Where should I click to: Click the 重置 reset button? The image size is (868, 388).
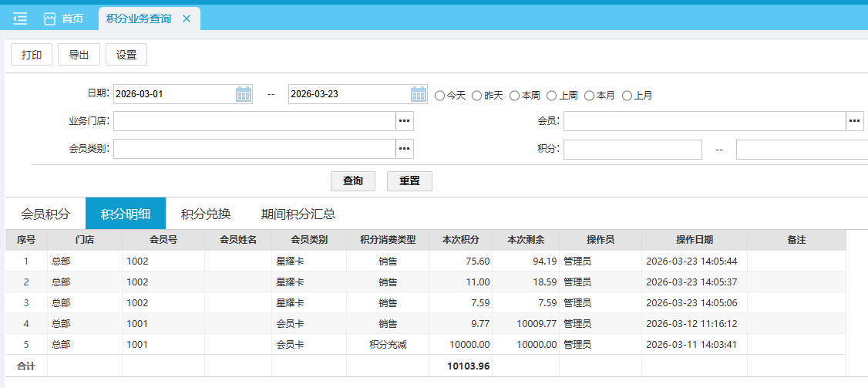click(x=409, y=181)
